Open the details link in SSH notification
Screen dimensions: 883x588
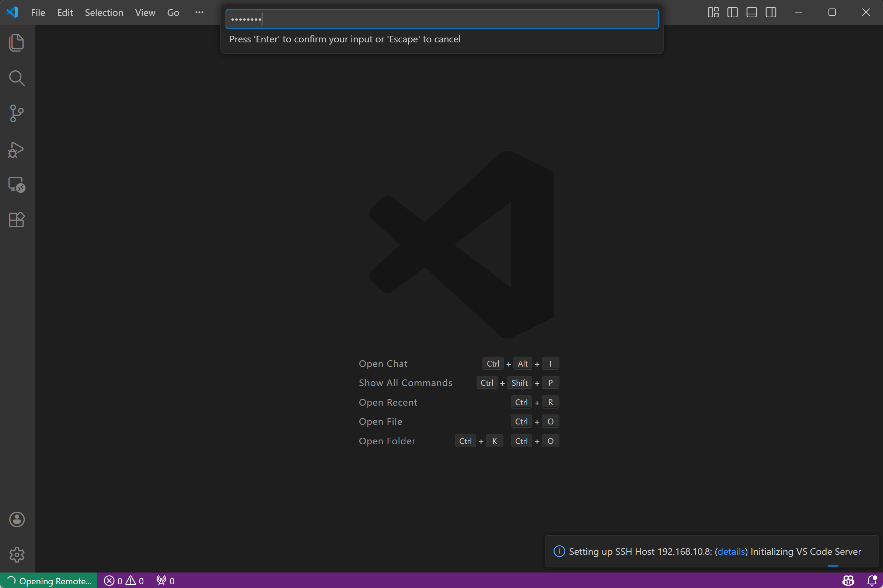tap(731, 552)
